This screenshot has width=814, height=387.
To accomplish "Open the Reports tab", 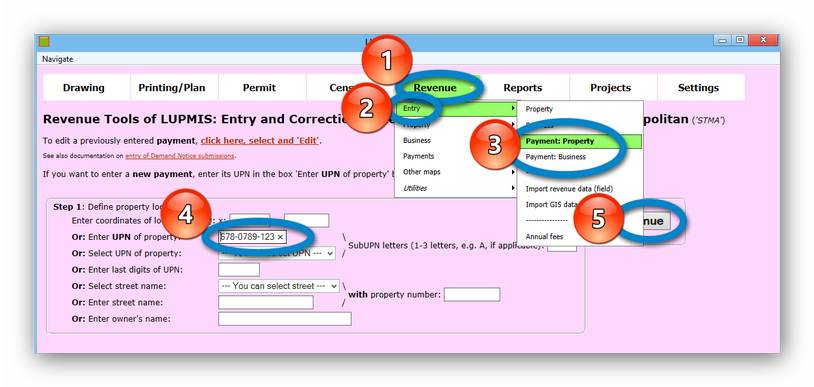I will 523,88.
